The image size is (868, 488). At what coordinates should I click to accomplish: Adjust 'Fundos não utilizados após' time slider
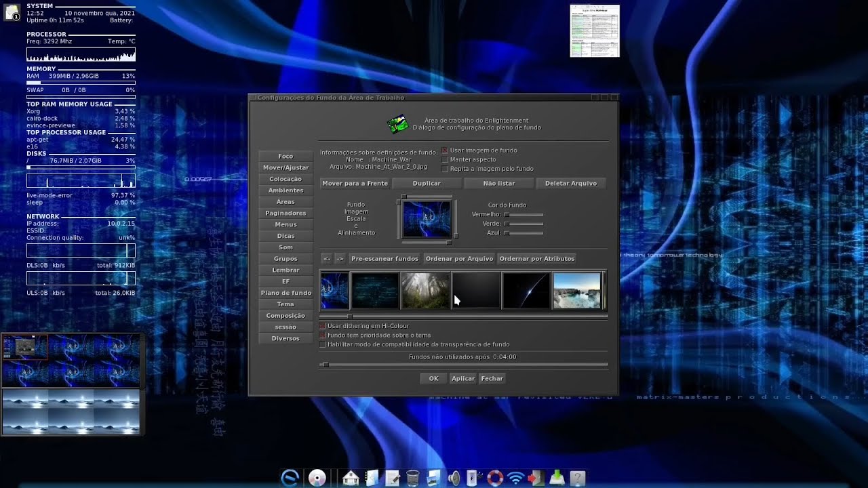point(463,365)
